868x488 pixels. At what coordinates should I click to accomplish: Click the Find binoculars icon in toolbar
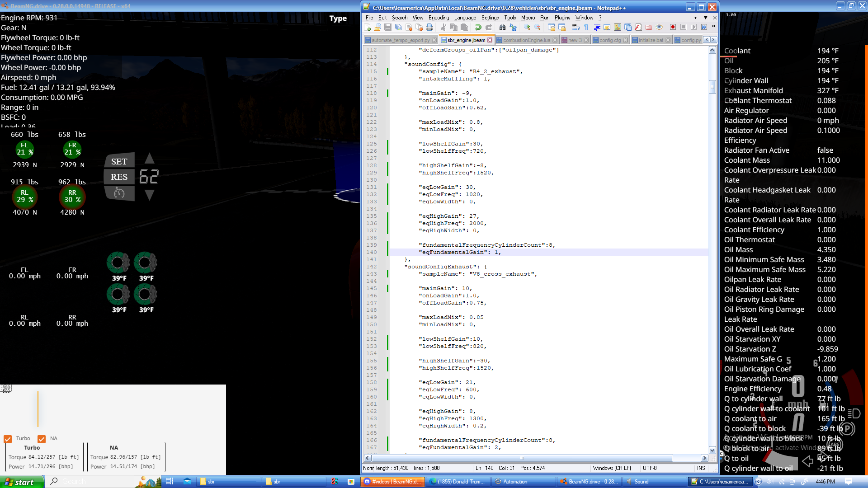point(502,28)
